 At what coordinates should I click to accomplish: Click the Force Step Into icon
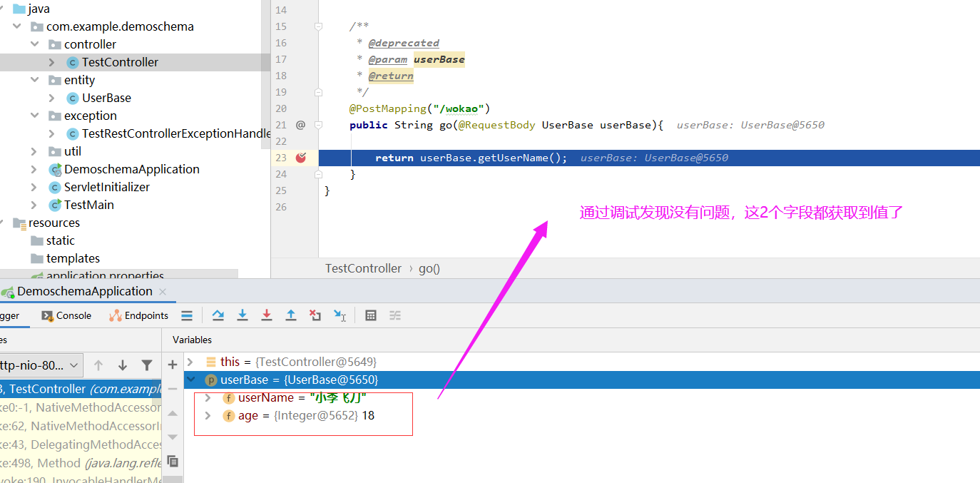coord(267,315)
